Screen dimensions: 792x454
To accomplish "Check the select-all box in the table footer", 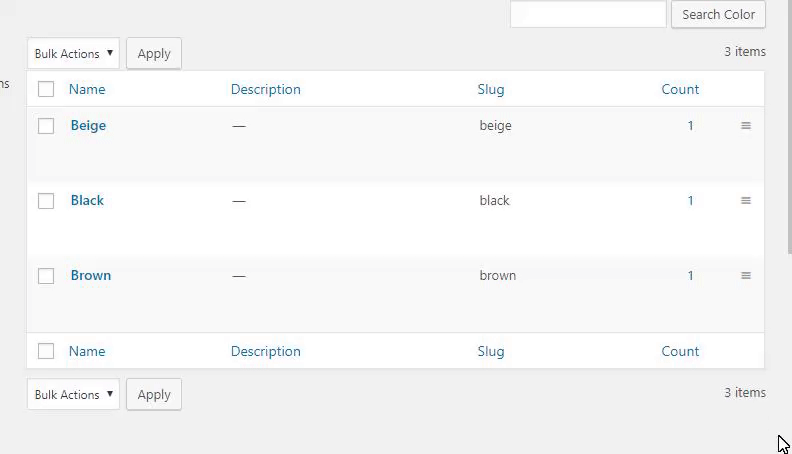I will tap(46, 351).
